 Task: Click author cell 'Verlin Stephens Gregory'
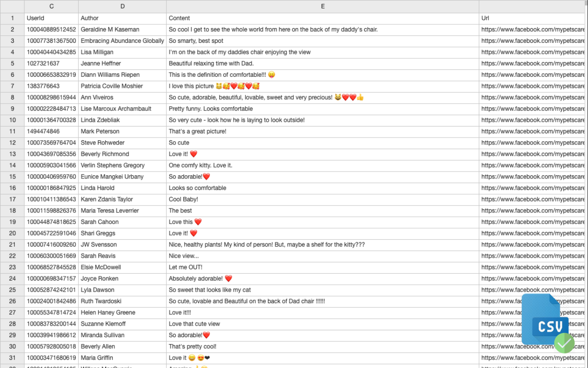123,165
